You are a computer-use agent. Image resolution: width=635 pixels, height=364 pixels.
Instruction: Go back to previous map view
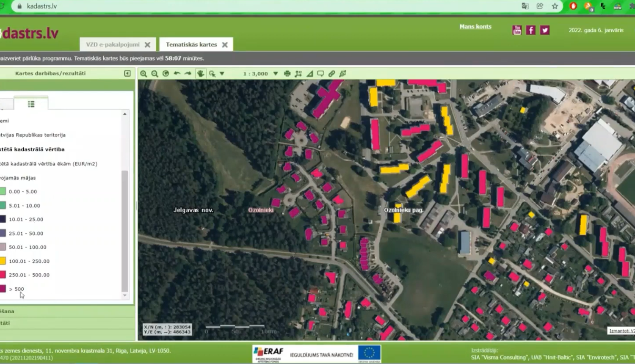click(x=177, y=74)
